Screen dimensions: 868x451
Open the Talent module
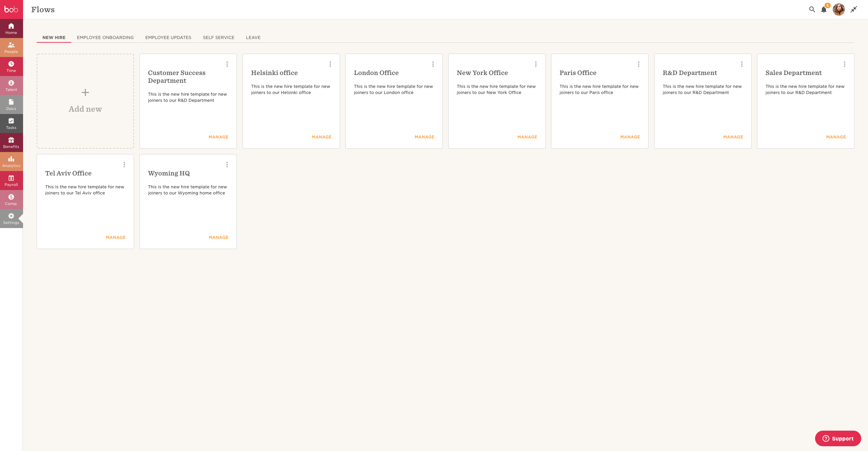point(11,86)
